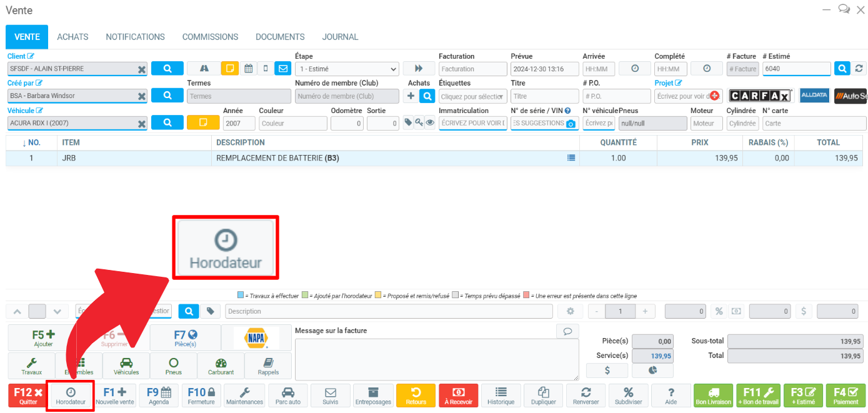Click the VIN camera scan icon
Viewport: 868px width, 413px height.
tap(569, 124)
